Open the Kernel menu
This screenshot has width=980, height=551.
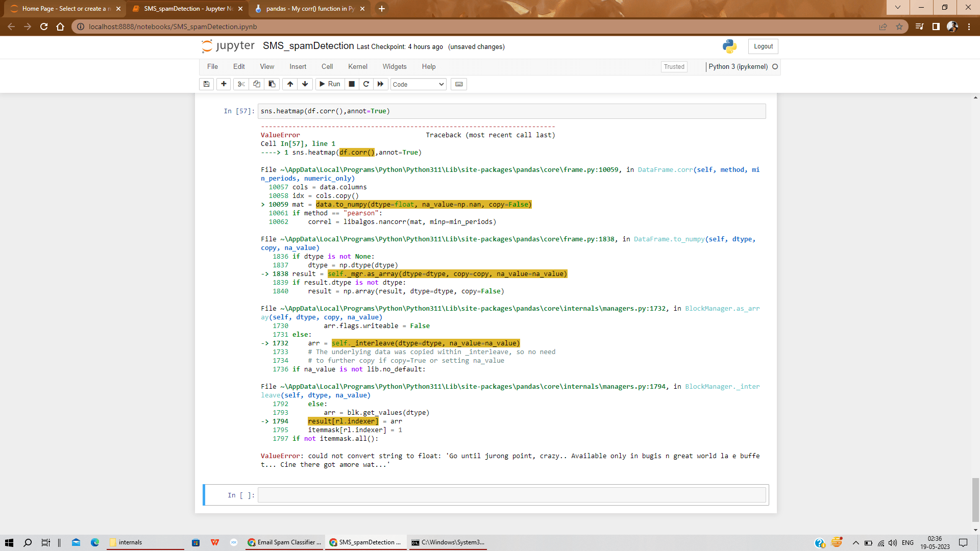tap(357, 66)
